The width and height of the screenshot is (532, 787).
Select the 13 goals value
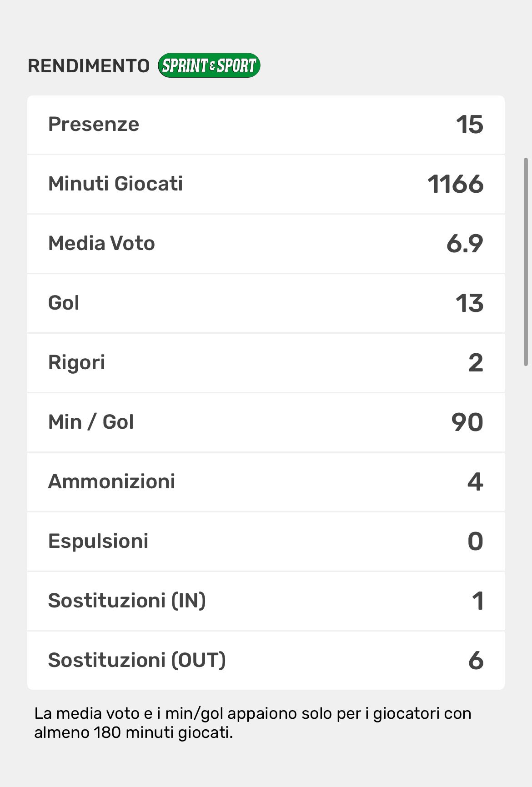tap(469, 303)
